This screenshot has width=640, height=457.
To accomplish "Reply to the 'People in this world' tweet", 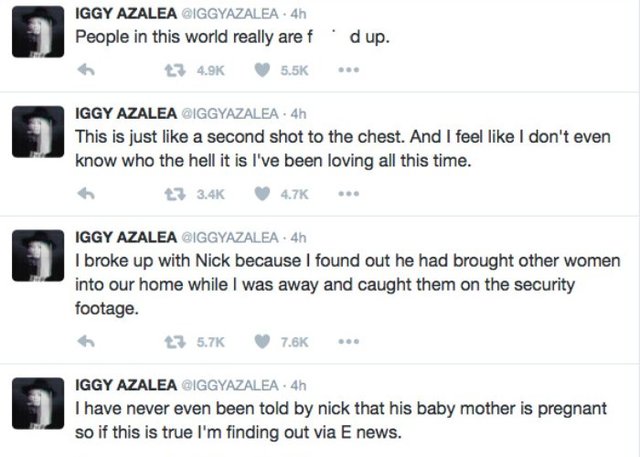I will point(88,71).
